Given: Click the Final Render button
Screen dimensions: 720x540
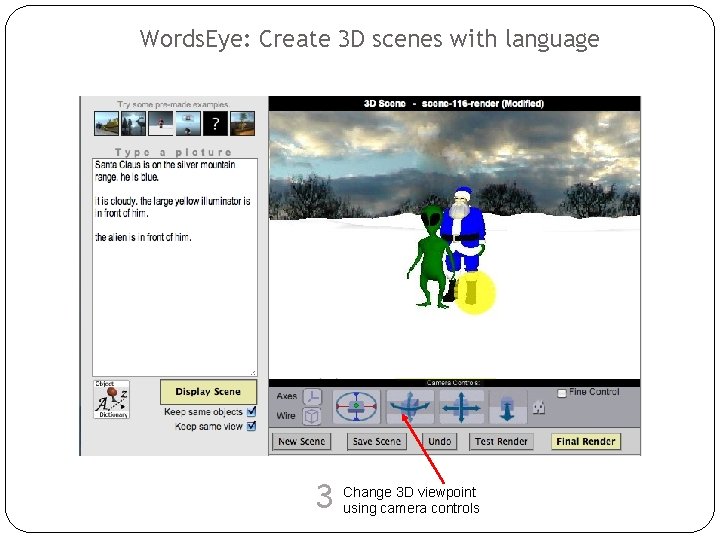Looking at the screenshot, I should point(585,441).
